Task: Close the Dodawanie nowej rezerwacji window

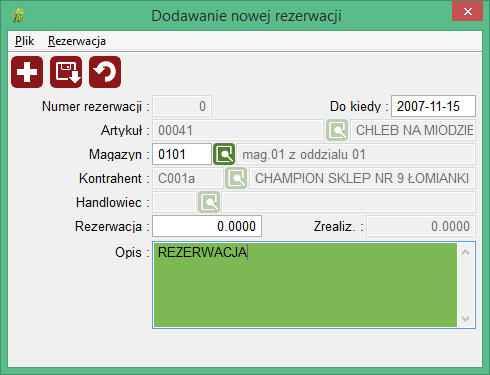Action: point(467,11)
